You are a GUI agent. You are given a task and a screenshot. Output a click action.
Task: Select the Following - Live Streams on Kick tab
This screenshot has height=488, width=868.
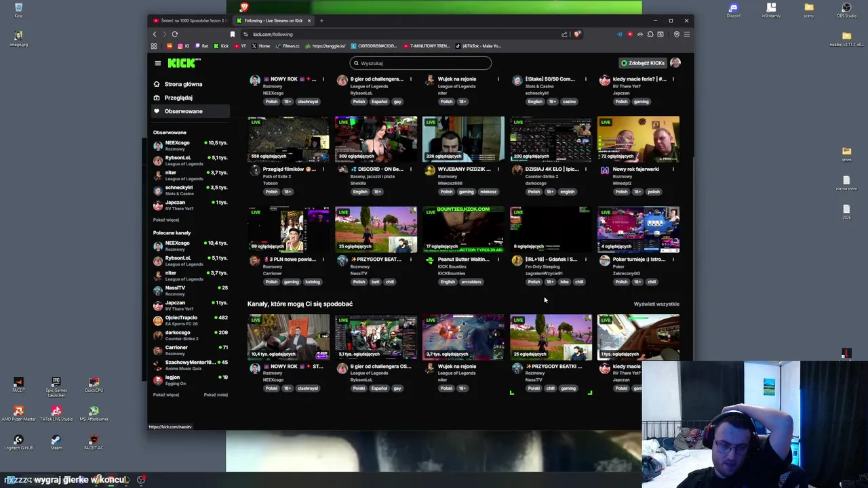(273, 20)
